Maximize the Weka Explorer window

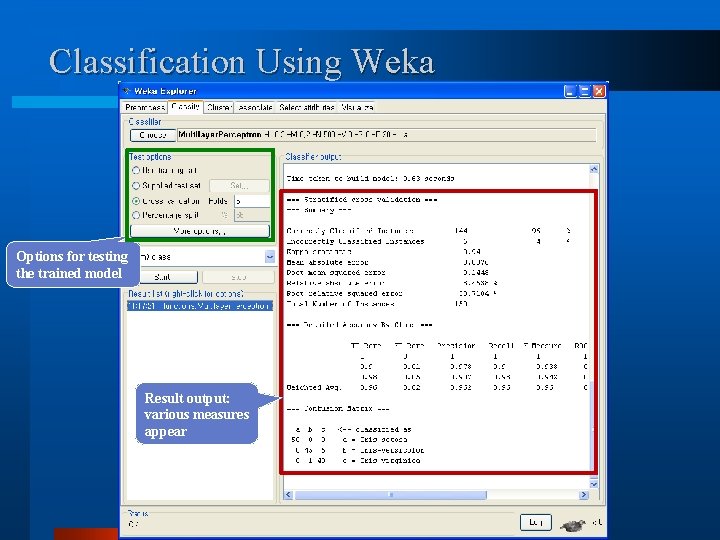pos(585,91)
